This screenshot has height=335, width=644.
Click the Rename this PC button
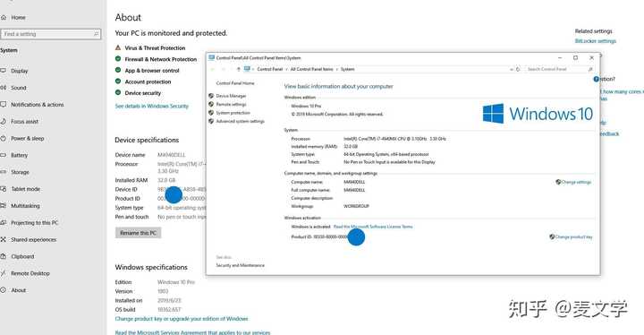138,233
